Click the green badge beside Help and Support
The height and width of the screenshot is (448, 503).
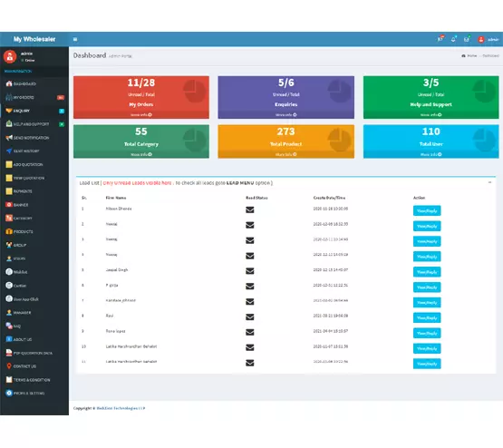(x=62, y=124)
